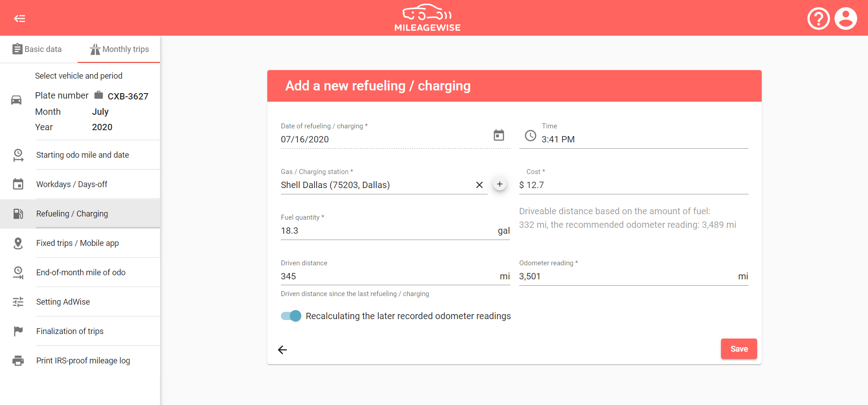Screen dimensions: 868x405
Task: Clear the Shell Dallas station selection
Action: coord(479,185)
